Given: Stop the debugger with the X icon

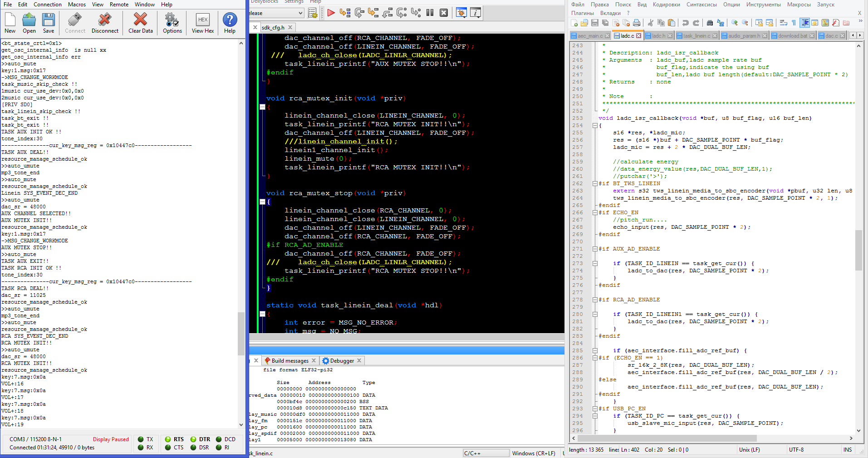Looking at the screenshot, I should 444,13.
